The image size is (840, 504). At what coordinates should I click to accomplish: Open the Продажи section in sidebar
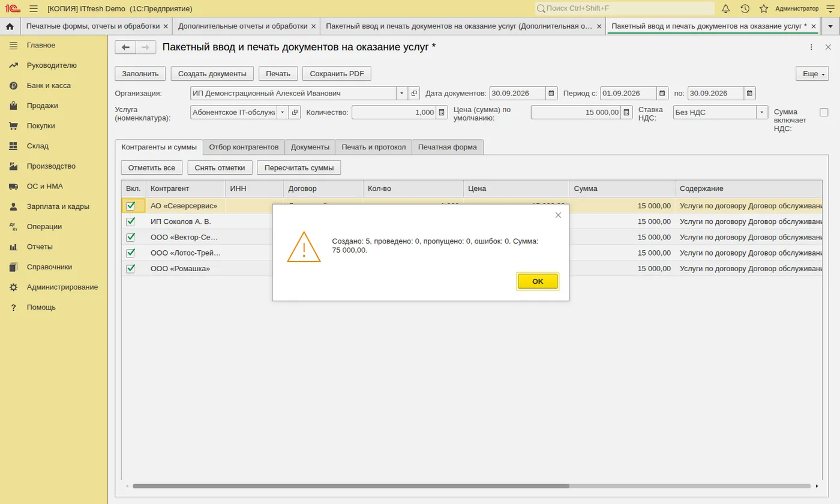tap(42, 106)
